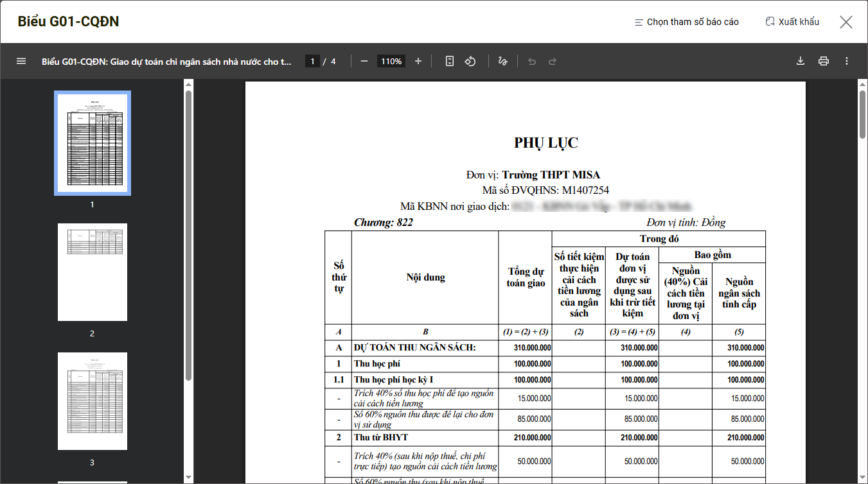Select the draw annotation tool
The width and height of the screenshot is (868, 484).
pos(503,61)
